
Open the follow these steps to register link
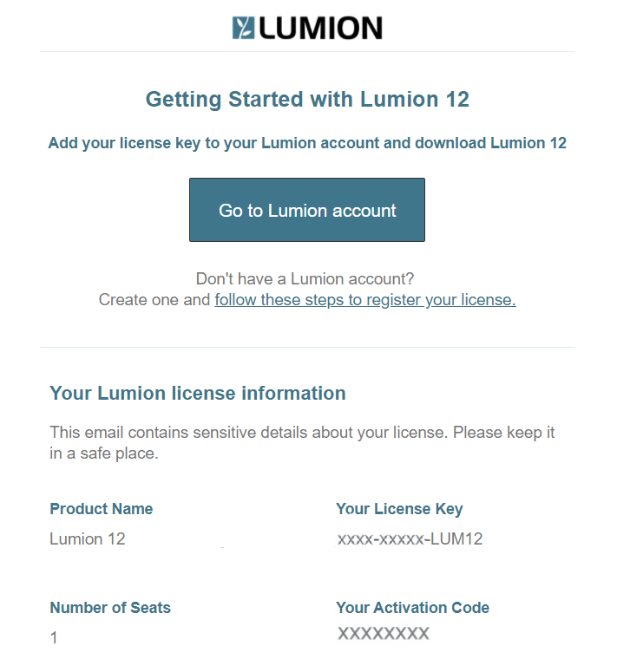pos(365,300)
